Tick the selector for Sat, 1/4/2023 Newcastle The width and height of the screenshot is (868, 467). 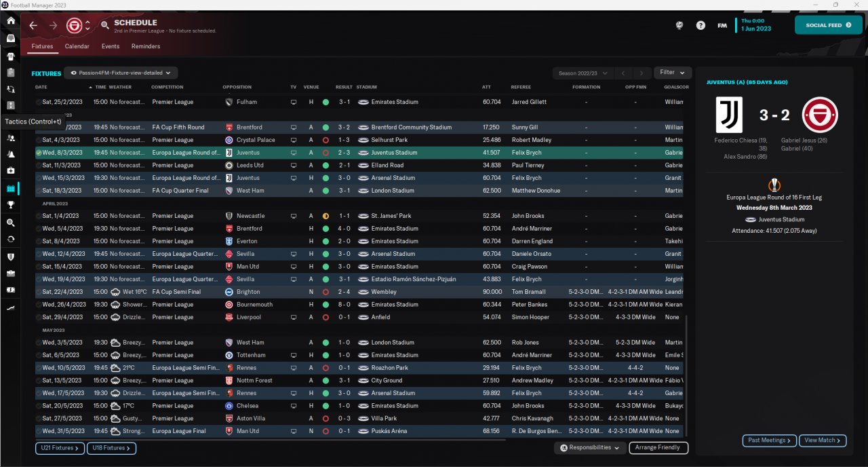[x=39, y=216]
